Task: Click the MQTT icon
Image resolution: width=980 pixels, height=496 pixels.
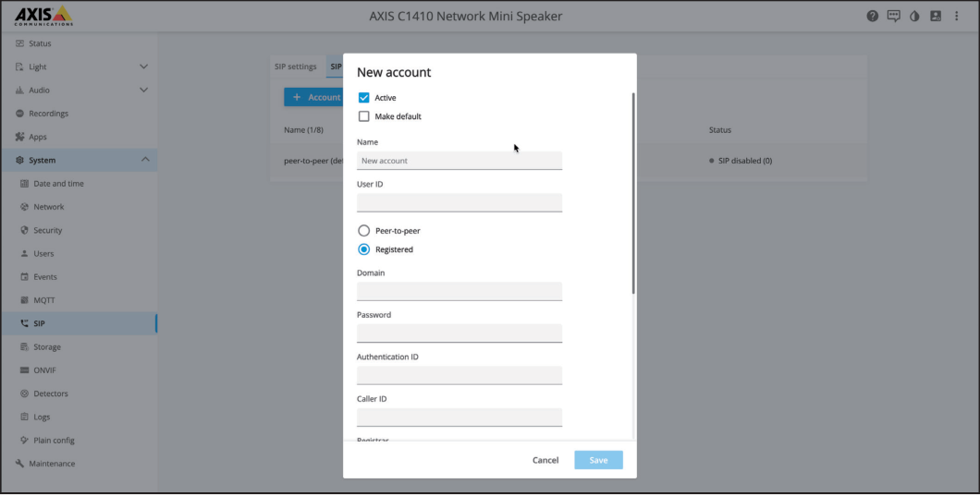Action: coord(24,300)
